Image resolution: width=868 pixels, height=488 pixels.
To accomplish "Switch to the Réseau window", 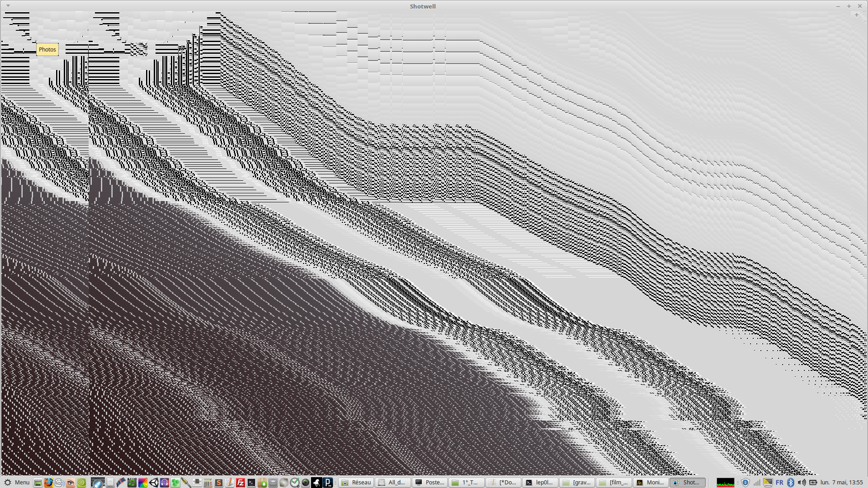I will point(356,483).
